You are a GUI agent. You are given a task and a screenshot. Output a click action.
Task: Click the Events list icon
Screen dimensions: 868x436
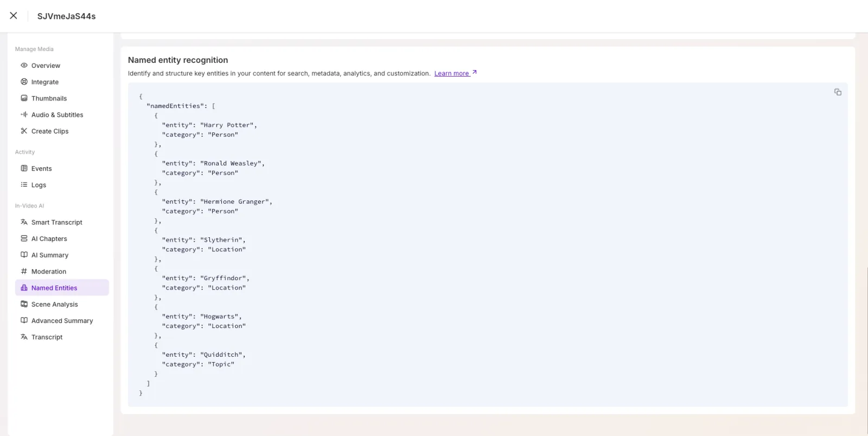point(24,168)
